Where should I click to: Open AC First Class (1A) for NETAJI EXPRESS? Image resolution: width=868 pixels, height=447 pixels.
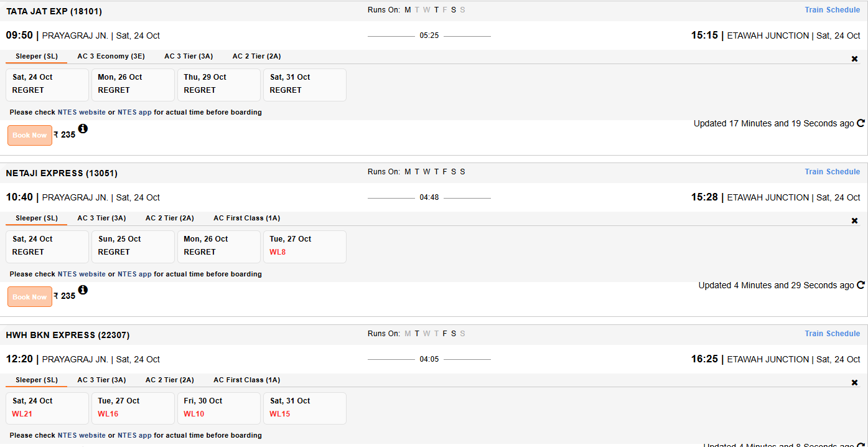coord(247,219)
